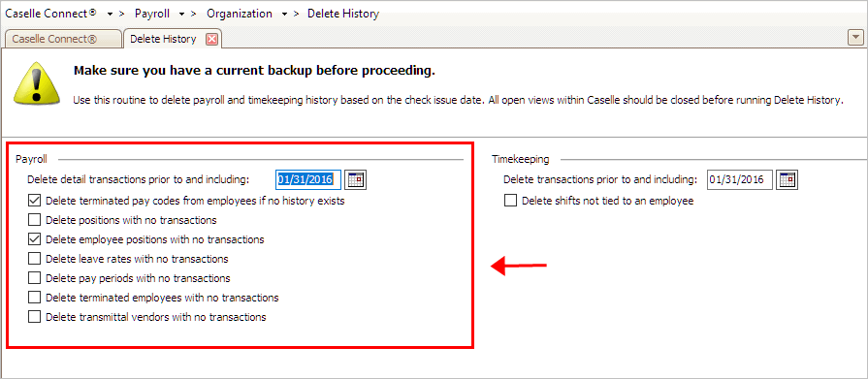Expand the Payroll breadcrumb dropdown arrow
868x379 pixels.
182,14
